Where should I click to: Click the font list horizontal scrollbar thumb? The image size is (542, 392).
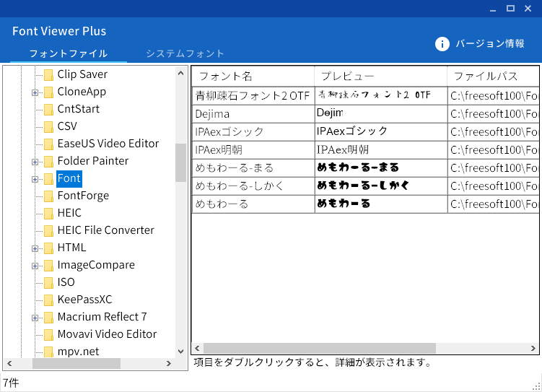[x=320, y=349]
